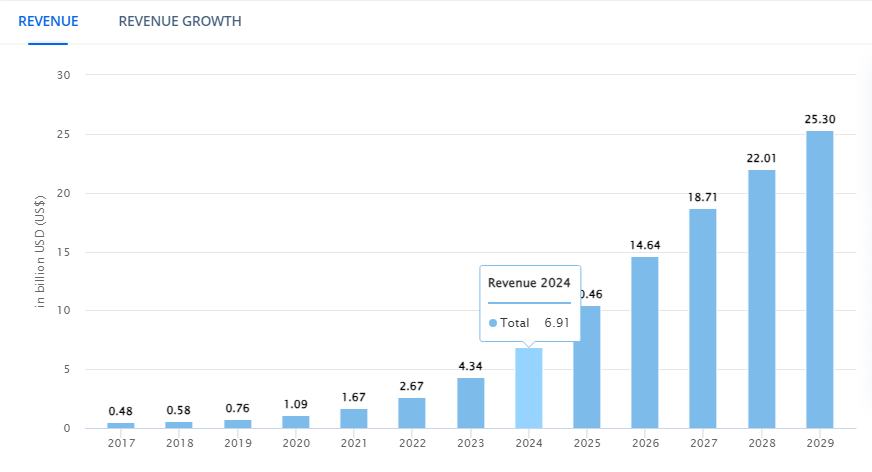Select the 2020 revenue bar
872x472 pixels.
(x=296, y=422)
